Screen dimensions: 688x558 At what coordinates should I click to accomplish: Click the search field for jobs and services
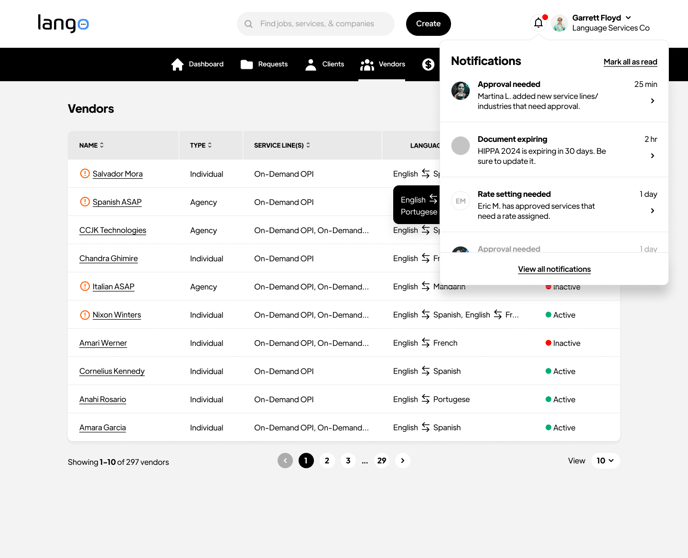[316, 24]
